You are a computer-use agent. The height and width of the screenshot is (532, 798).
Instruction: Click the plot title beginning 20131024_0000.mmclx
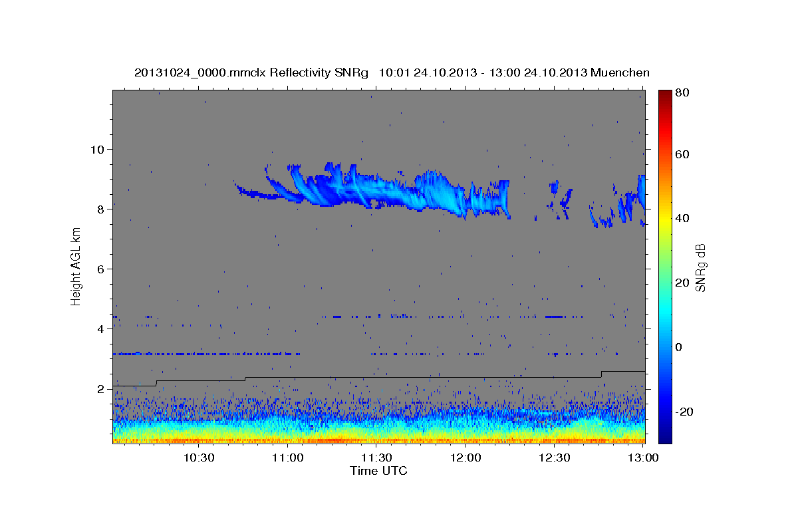coord(392,72)
